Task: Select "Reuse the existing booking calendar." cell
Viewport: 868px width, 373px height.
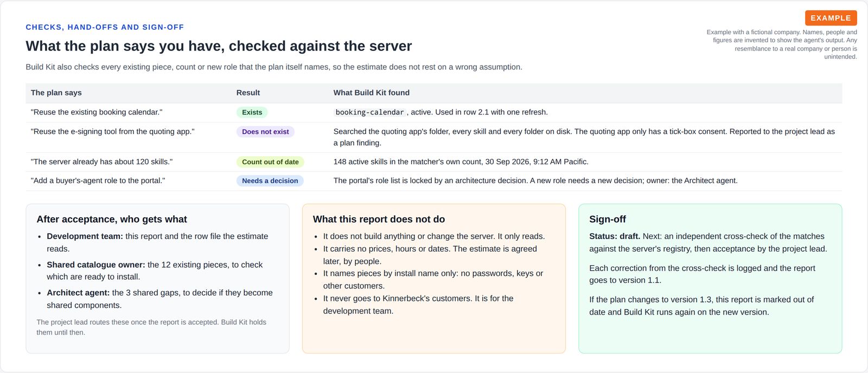Action: (97, 112)
